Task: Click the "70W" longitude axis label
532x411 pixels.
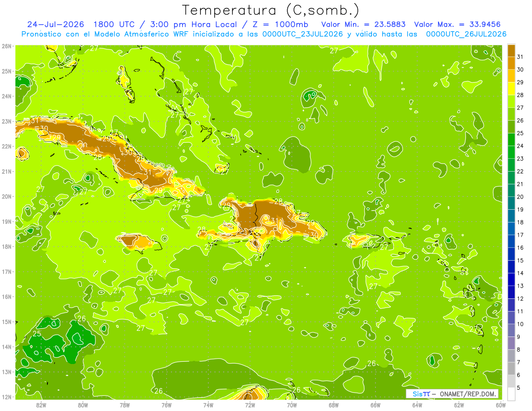Action: 292,405
